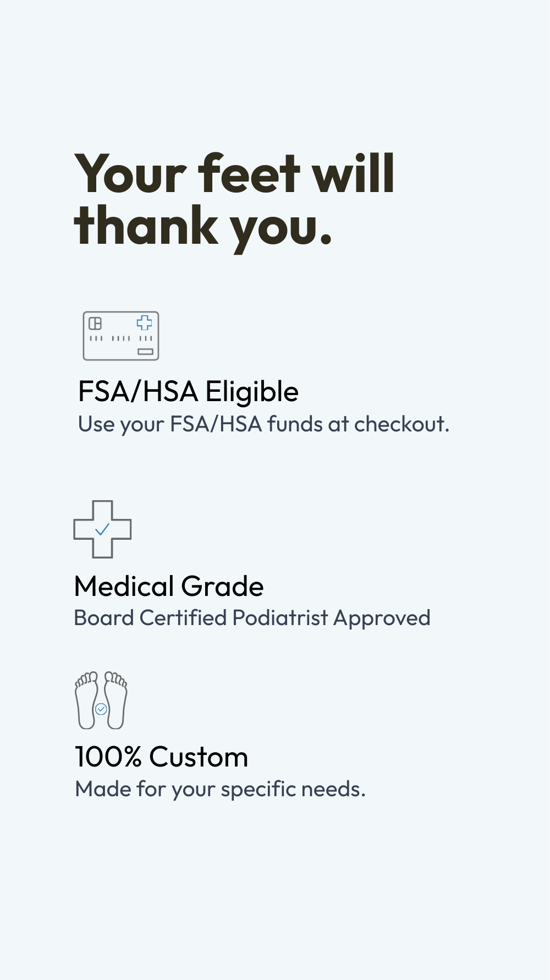Click the small bar at the card icon's bottom right
Image resolution: width=550 pixels, height=980 pixels.
(145, 351)
